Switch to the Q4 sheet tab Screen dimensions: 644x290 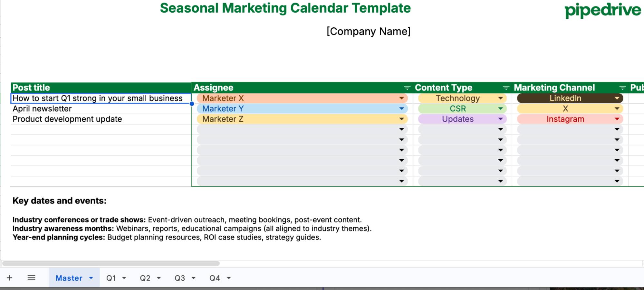click(x=214, y=278)
